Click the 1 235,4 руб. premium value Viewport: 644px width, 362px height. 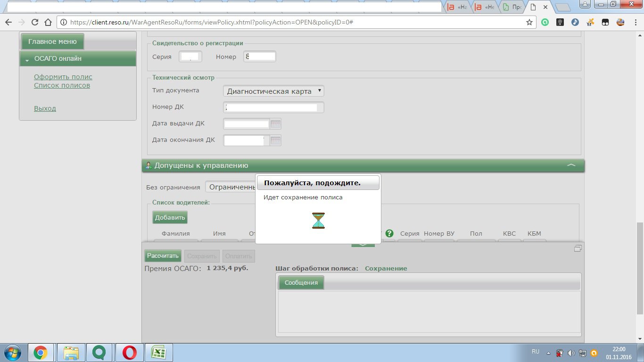[227, 268]
